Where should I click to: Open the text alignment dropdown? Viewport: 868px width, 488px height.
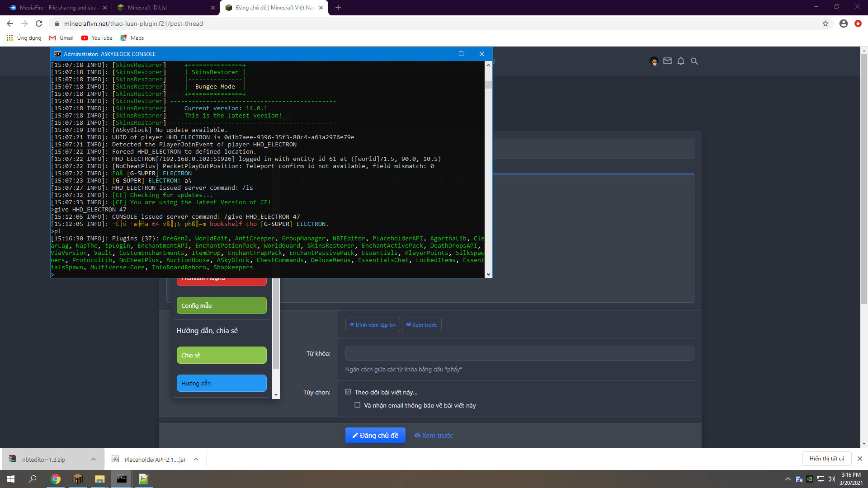364,182
